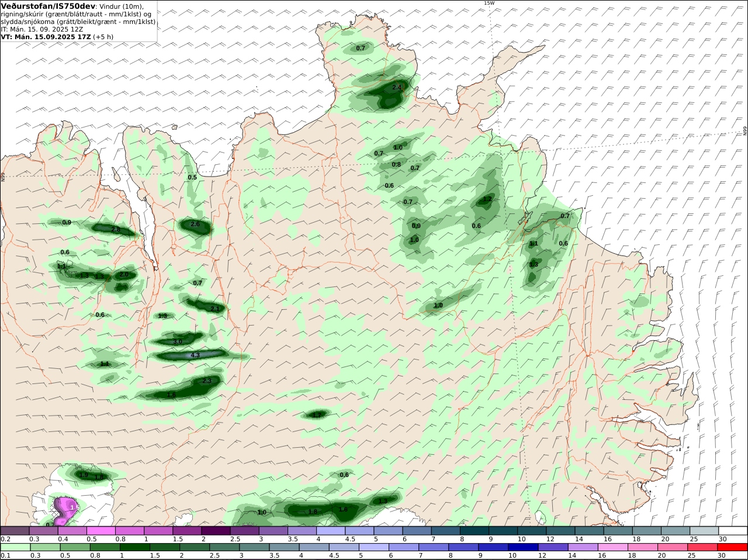Click the 2.1 precipitation value on the map
The image size is (748, 560).
tap(214, 309)
